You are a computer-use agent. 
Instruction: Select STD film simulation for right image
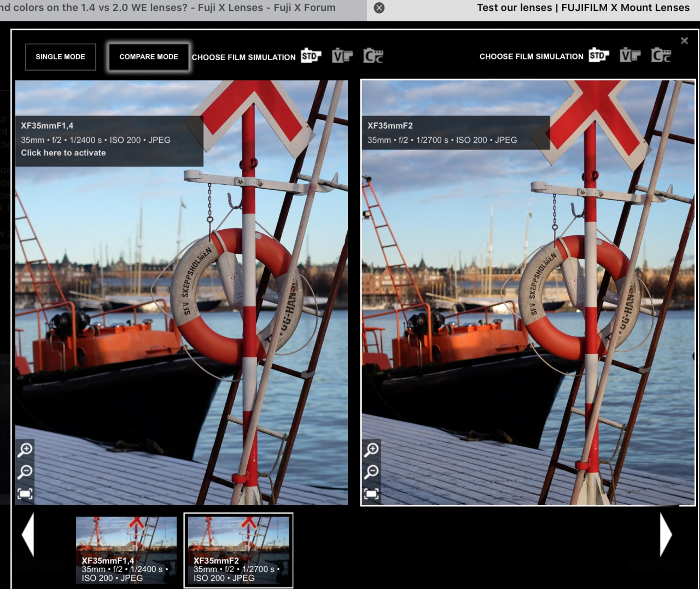(x=598, y=55)
